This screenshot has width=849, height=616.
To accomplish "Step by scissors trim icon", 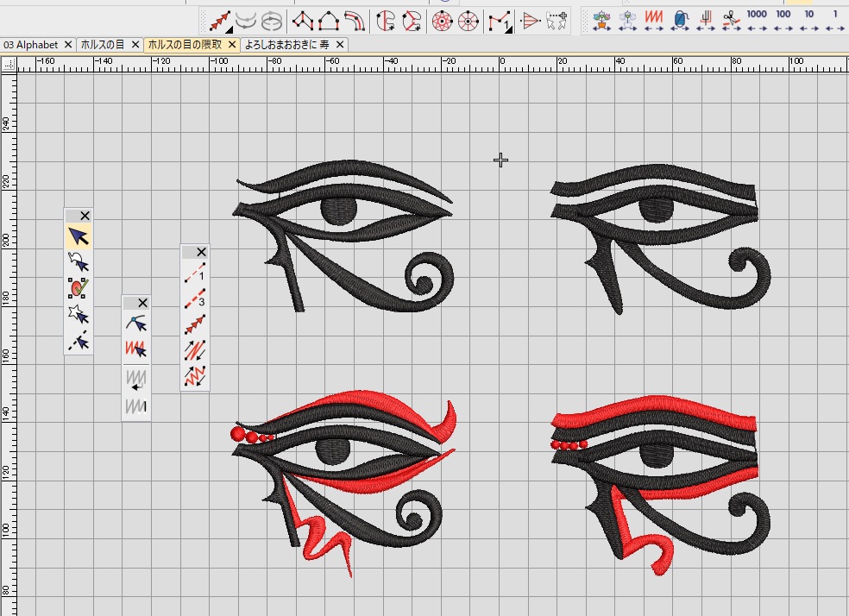I will pos(731,21).
